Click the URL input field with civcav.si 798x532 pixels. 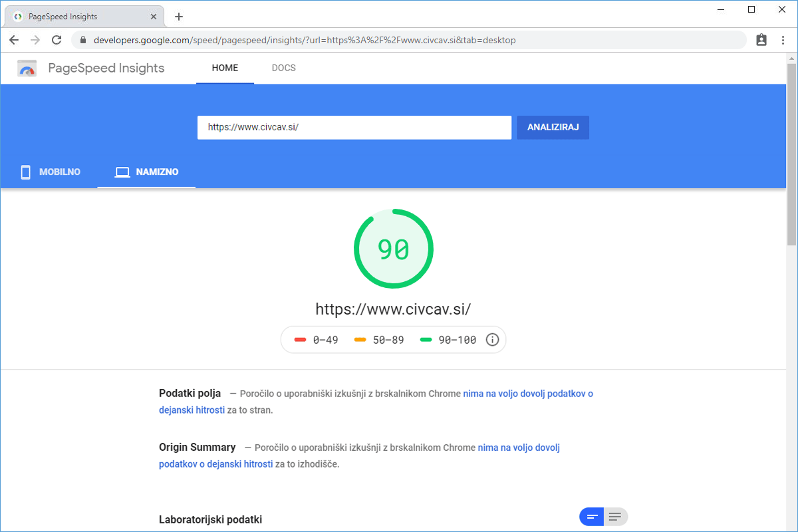[x=354, y=128]
